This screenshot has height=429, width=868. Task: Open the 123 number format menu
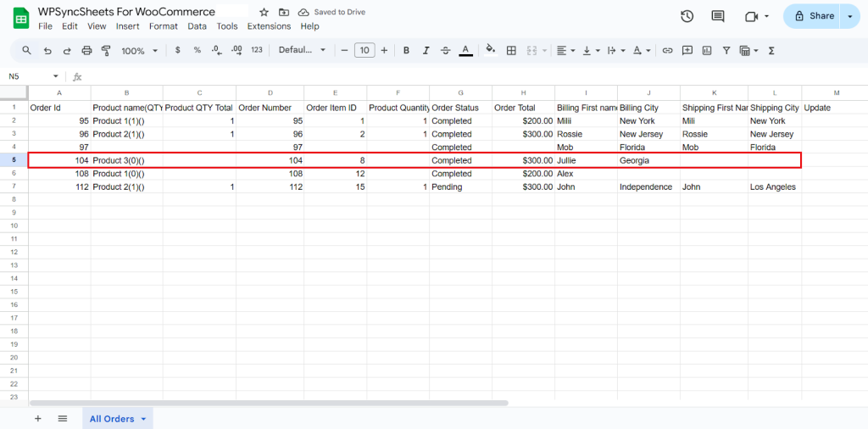tap(256, 50)
